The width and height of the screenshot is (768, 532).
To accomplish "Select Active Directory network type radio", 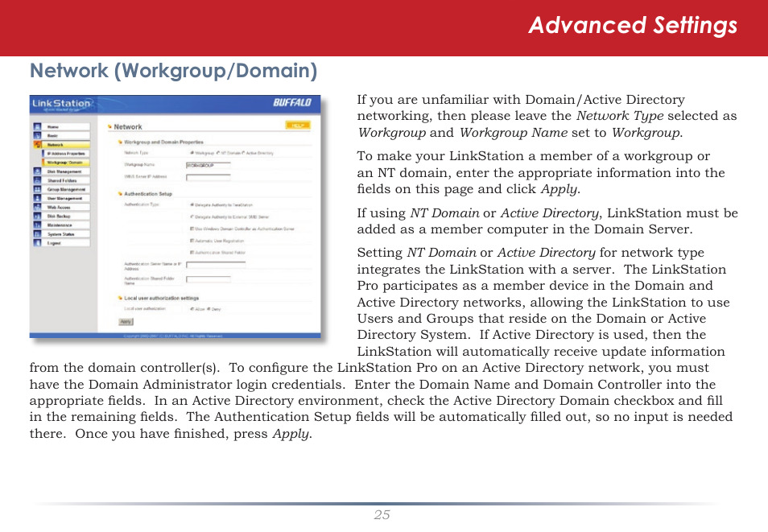I will click(243, 153).
